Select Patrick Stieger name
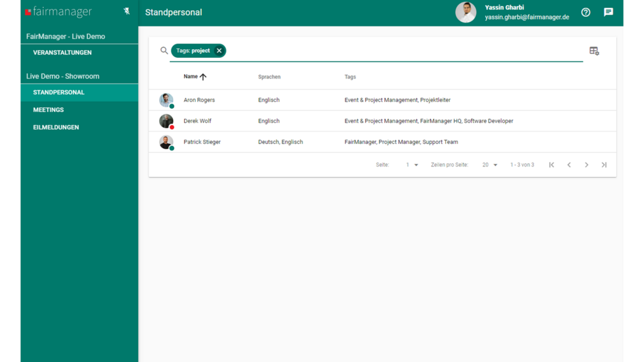The image size is (644, 362). pyautogui.click(x=202, y=141)
